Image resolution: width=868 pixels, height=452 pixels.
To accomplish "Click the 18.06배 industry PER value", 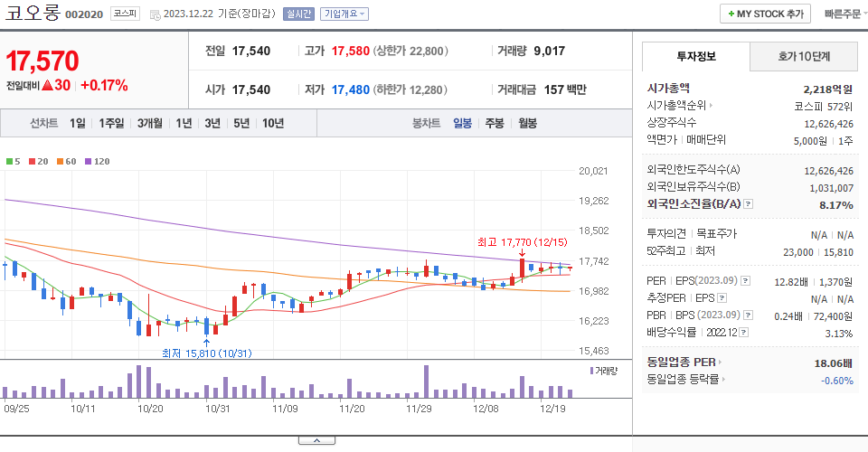I will (x=833, y=363).
